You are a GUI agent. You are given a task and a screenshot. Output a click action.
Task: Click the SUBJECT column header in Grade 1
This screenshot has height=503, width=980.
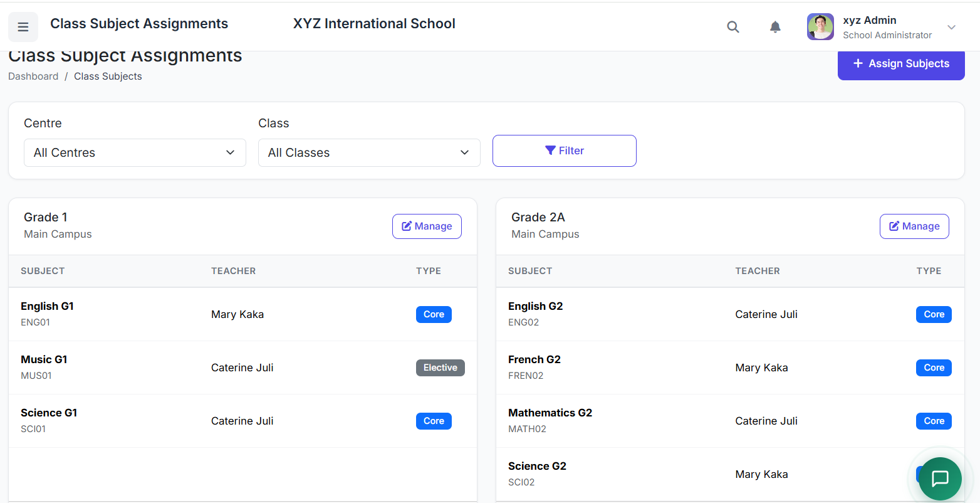pyautogui.click(x=43, y=271)
